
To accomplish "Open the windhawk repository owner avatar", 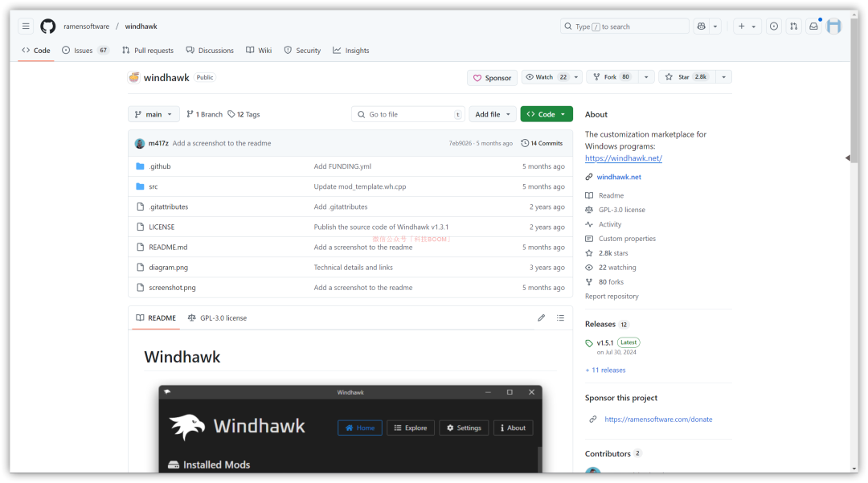I will point(134,77).
